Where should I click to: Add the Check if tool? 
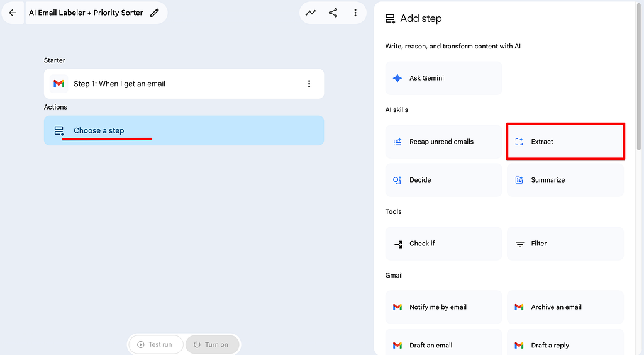coord(443,244)
